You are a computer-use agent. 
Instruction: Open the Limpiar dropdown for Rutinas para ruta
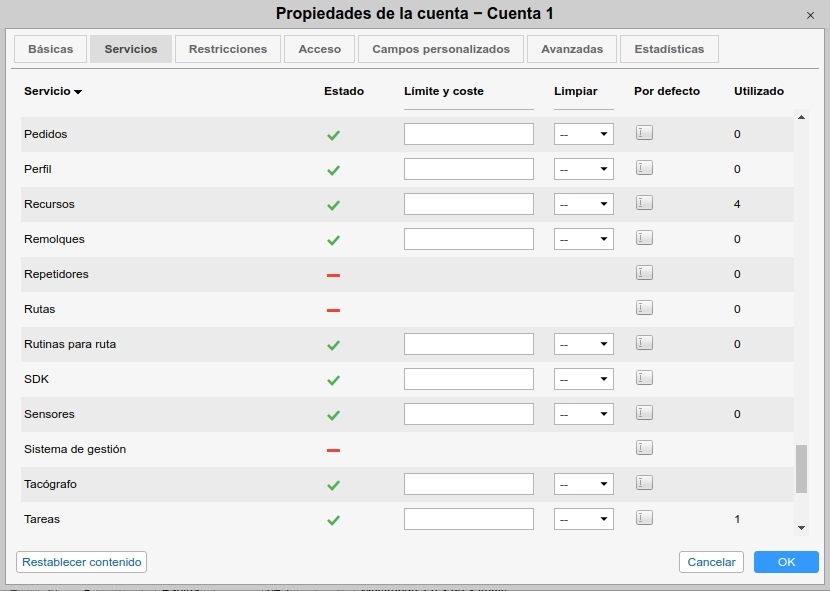click(584, 344)
